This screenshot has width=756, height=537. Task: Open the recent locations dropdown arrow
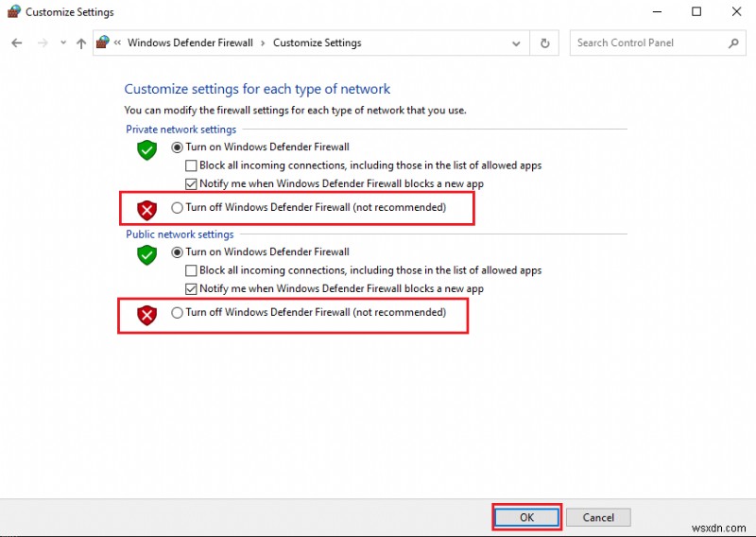pyautogui.click(x=63, y=43)
